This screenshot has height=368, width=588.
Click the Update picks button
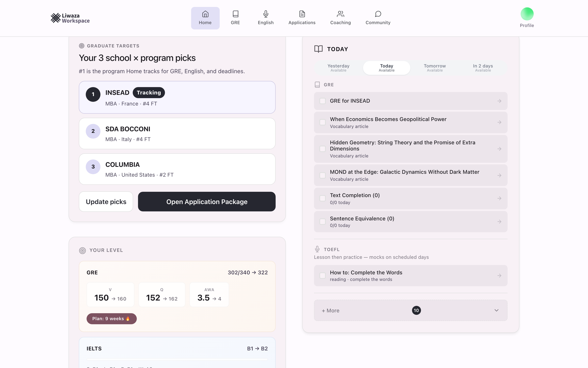point(106,202)
